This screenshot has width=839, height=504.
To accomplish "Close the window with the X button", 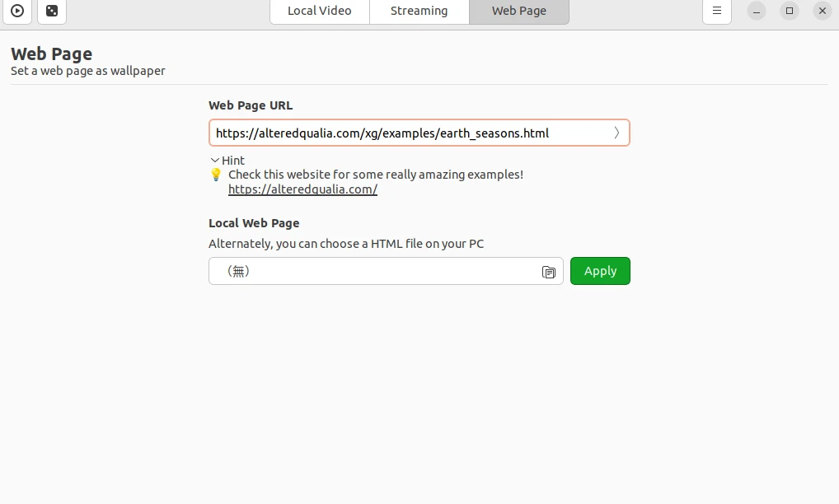I will (823, 12).
